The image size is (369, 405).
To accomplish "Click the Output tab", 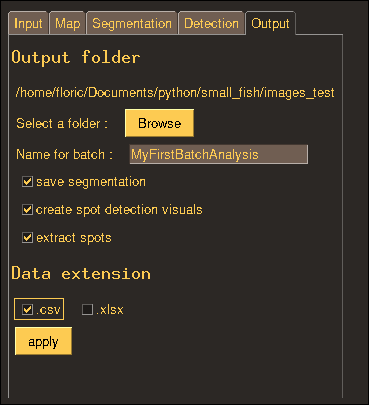I will pyautogui.click(x=270, y=23).
